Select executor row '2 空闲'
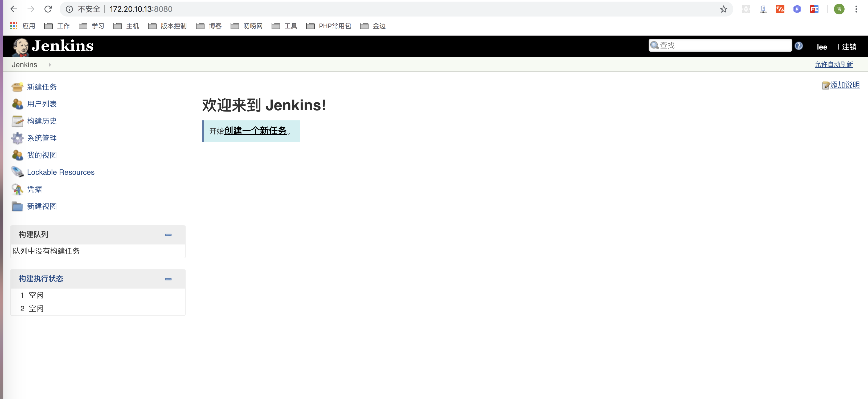Screen dimensions: 868x399 coord(98,309)
